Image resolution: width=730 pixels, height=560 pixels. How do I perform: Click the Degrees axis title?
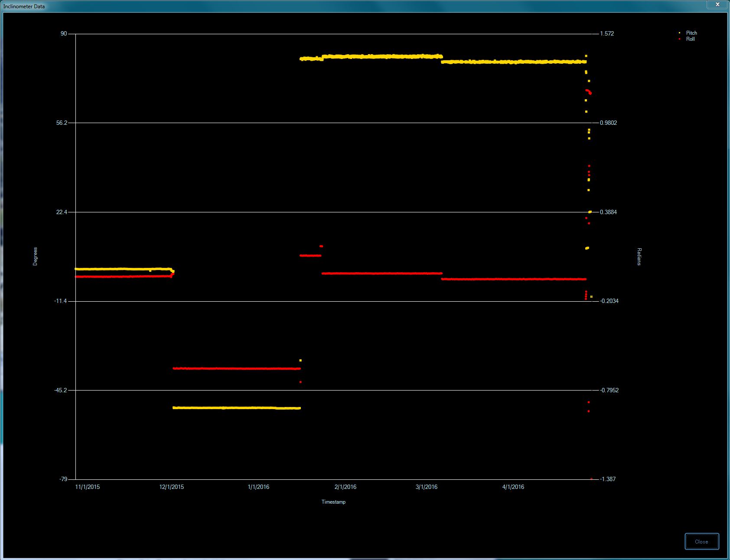point(35,256)
